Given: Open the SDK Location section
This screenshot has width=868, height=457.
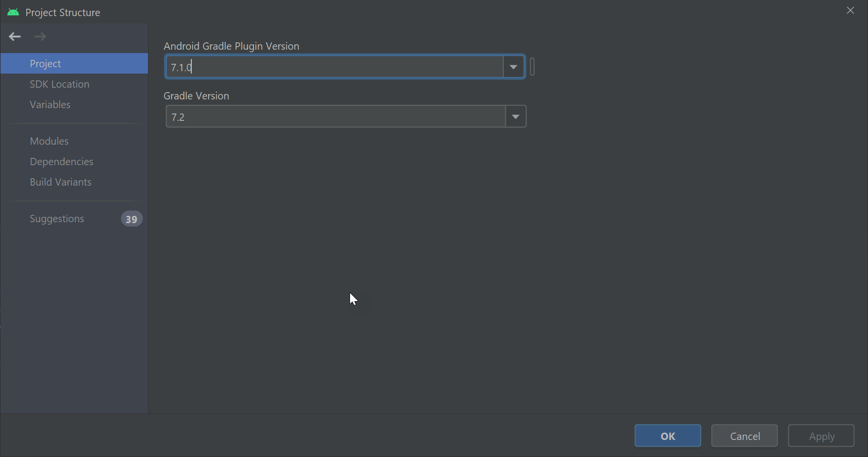Looking at the screenshot, I should coord(74,84).
